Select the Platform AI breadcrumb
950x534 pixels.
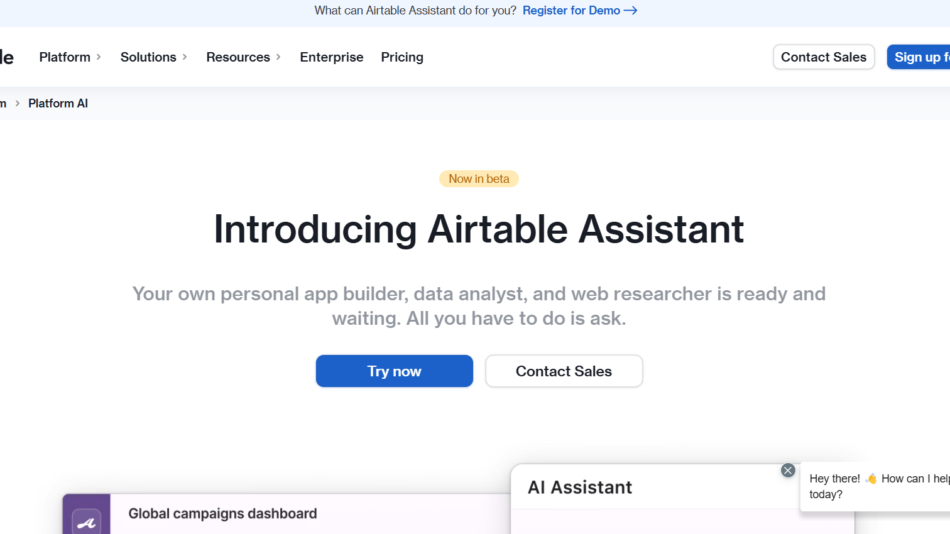tap(58, 104)
